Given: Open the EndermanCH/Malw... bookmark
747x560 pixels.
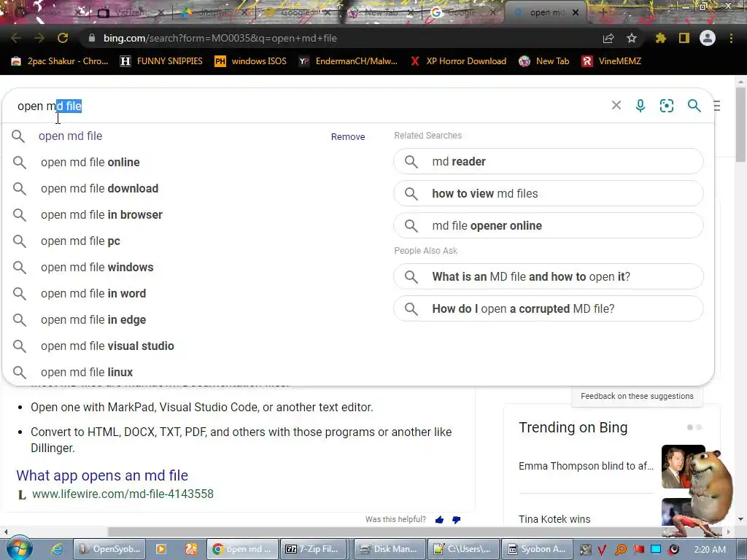Looking at the screenshot, I should click(348, 61).
